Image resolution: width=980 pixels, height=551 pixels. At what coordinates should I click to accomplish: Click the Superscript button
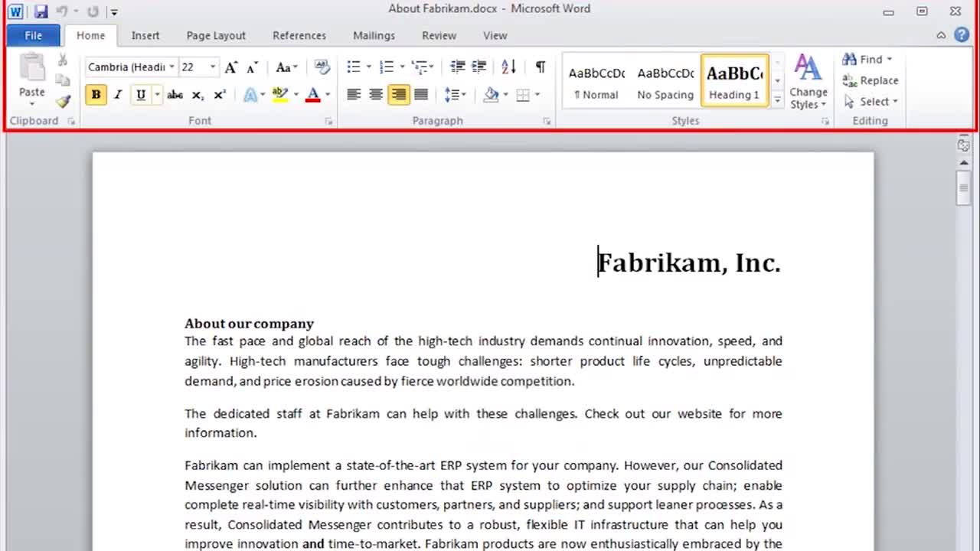(220, 95)
